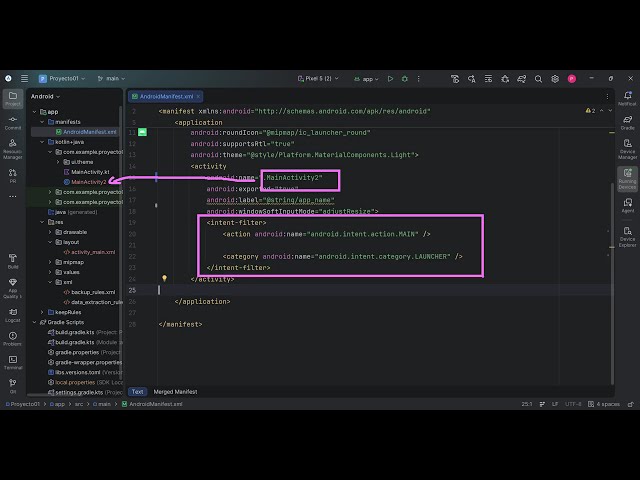The width and height of the screenshot is (640, 480).
Task: Run the app configuration
Action: point(390,79)
